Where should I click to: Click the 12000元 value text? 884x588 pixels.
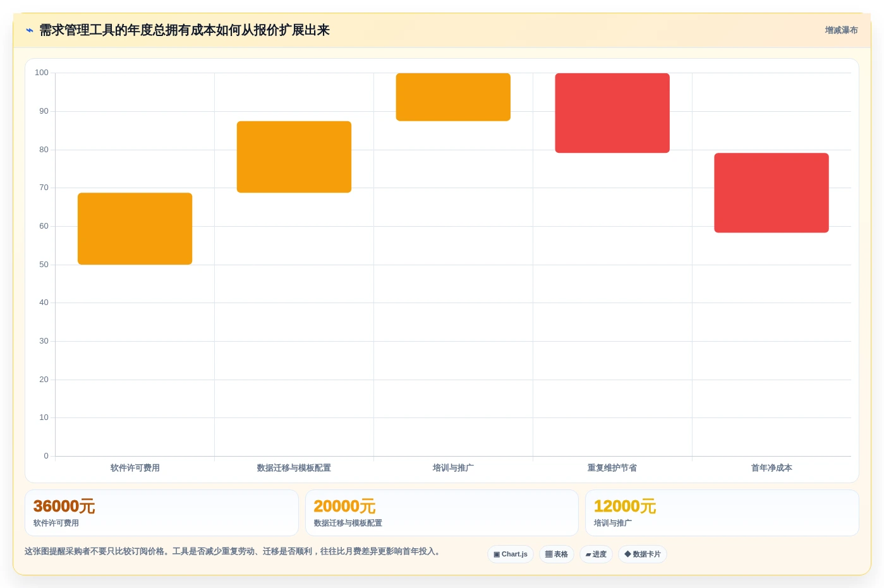click(x=625, y=507)
